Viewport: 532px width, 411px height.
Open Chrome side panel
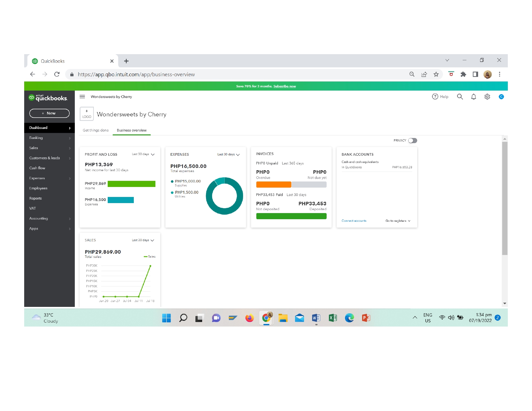coord(475,74)
